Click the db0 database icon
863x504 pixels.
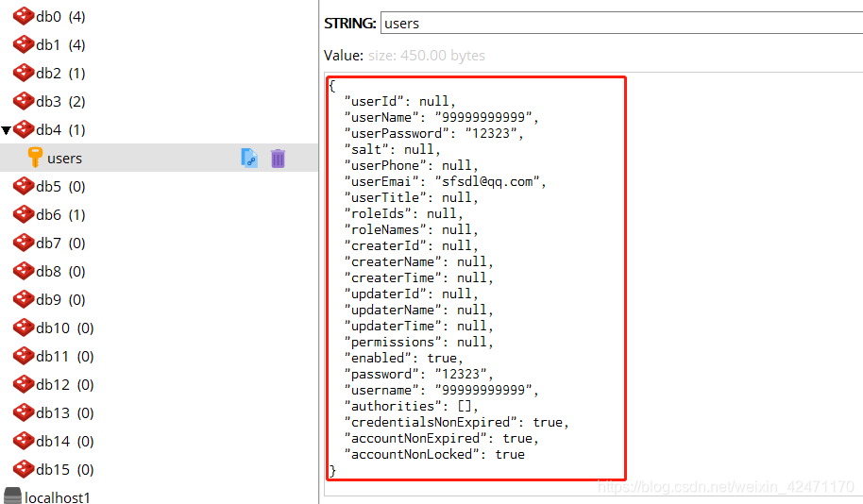tap(24, 16)
